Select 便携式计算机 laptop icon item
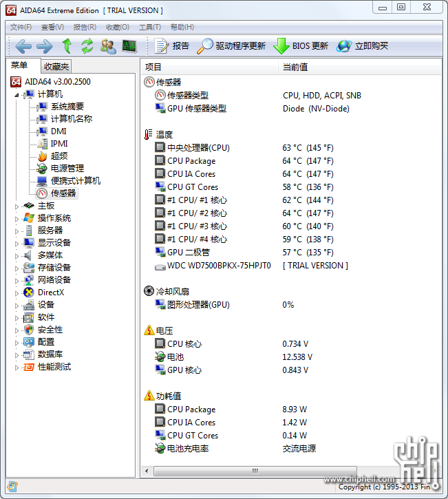 [42, 181]
